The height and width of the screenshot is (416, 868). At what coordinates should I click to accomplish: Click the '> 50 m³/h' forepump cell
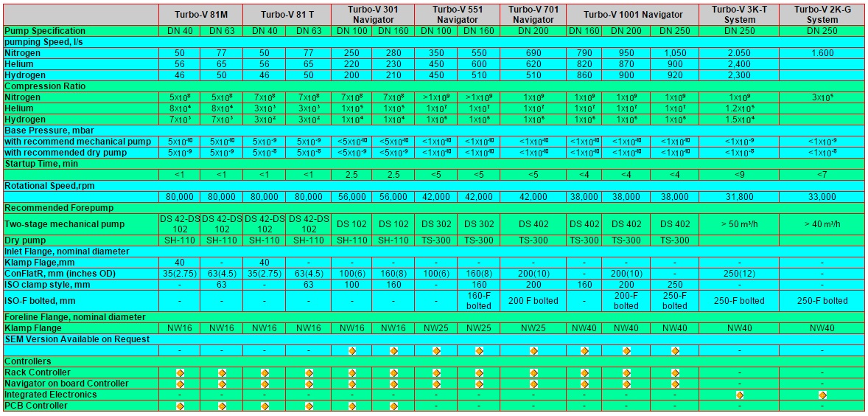[739, 224]
